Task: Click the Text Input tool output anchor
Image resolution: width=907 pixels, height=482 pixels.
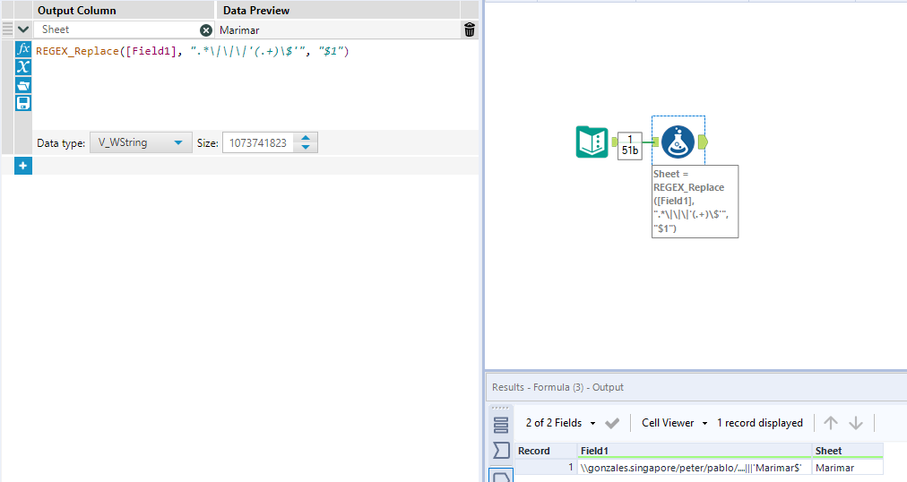Action: pos(614,142)
